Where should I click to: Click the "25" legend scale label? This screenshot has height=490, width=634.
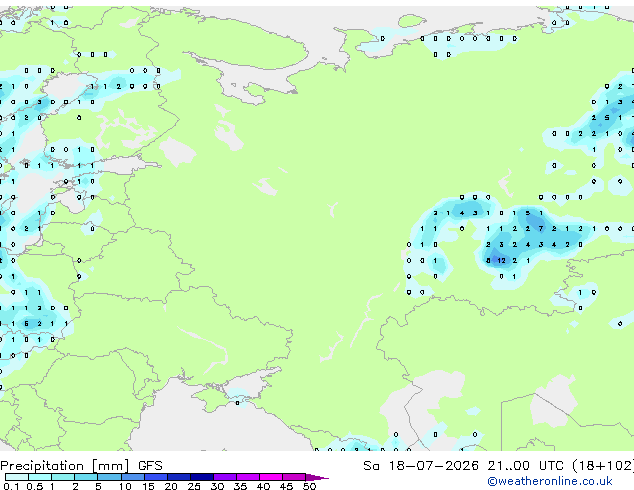click(x=194, y=486)
